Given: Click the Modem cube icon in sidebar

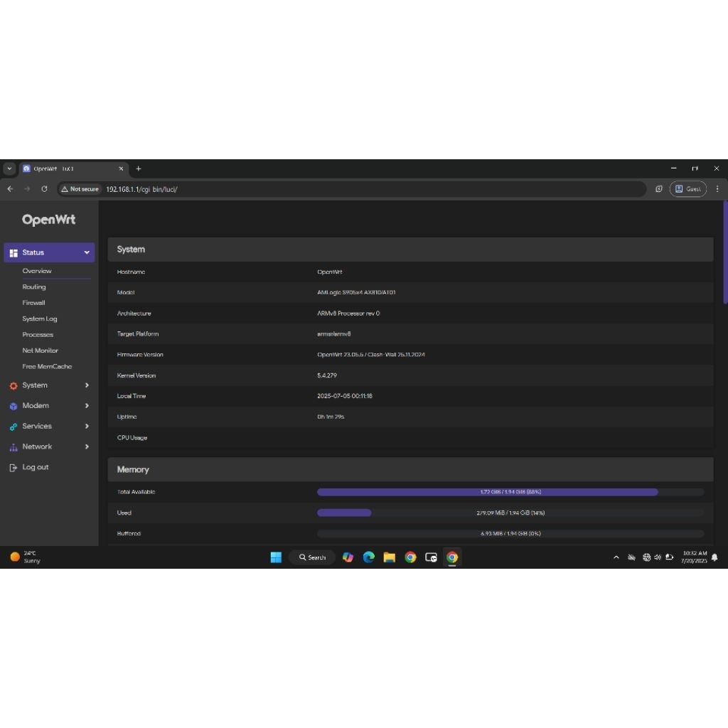Looking at the screenshot, I should click(x=14, y=406).
